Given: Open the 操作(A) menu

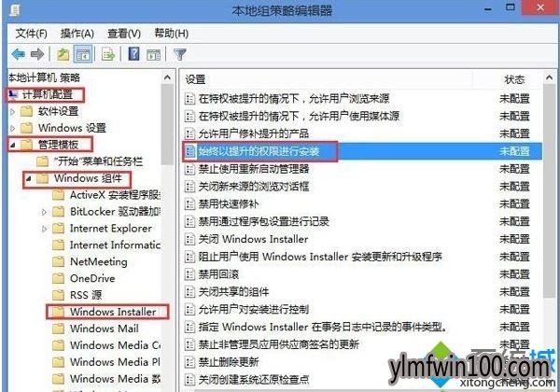Looking at the screenshot, I should click(77, 34).
